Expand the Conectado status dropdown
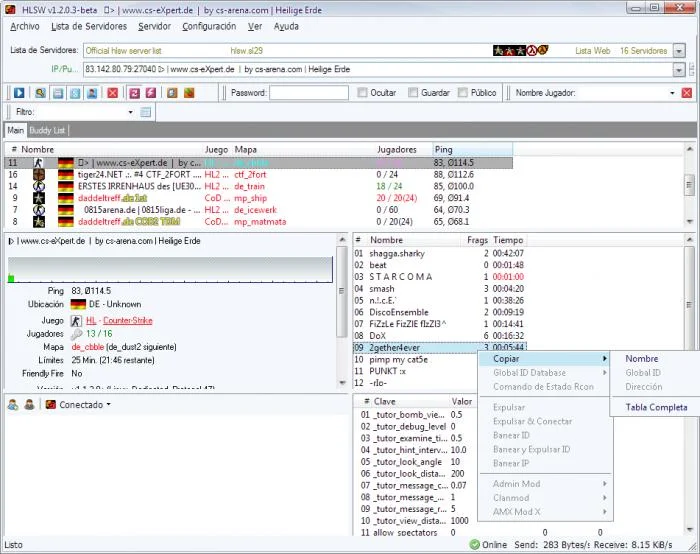The height and width of the screenshot is (554, 700). 108,405
